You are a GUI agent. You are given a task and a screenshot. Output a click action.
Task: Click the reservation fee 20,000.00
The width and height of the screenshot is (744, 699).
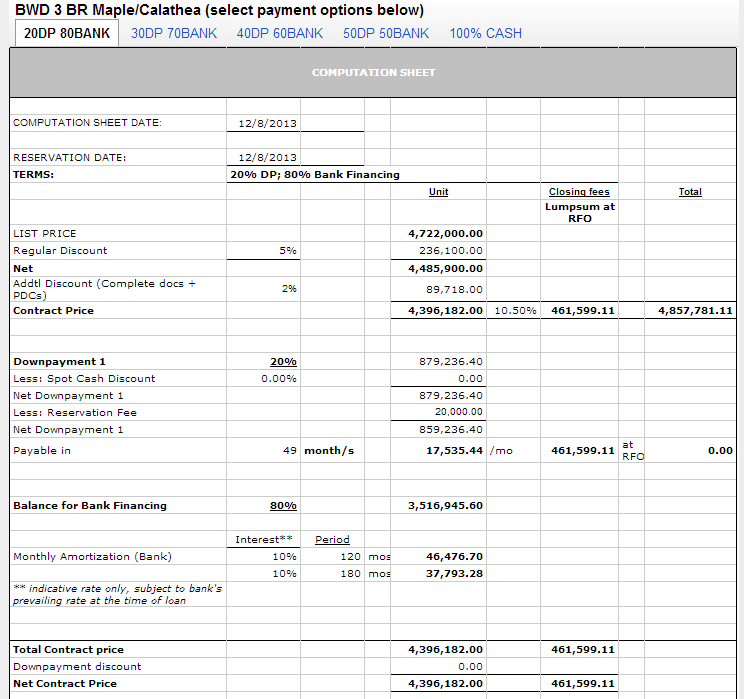point(459,412)
